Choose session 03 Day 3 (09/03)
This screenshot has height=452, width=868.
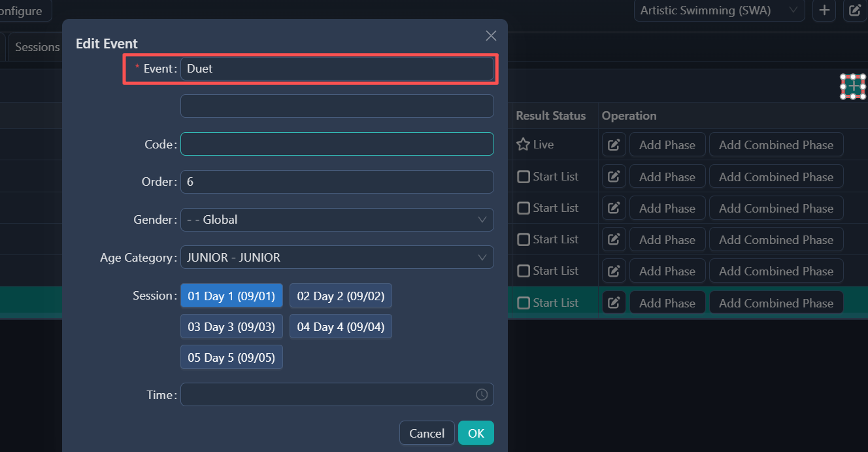click(x=231, y=326)
